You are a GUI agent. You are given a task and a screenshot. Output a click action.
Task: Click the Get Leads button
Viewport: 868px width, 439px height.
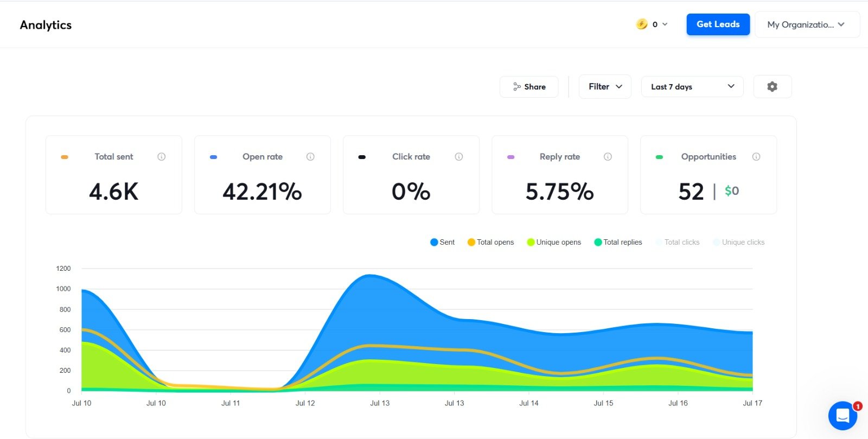718,24
